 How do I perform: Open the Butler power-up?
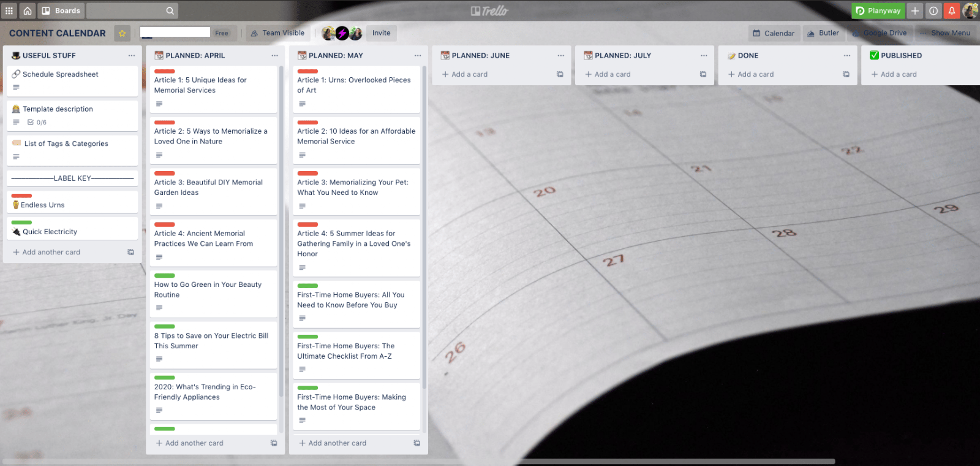823,33
